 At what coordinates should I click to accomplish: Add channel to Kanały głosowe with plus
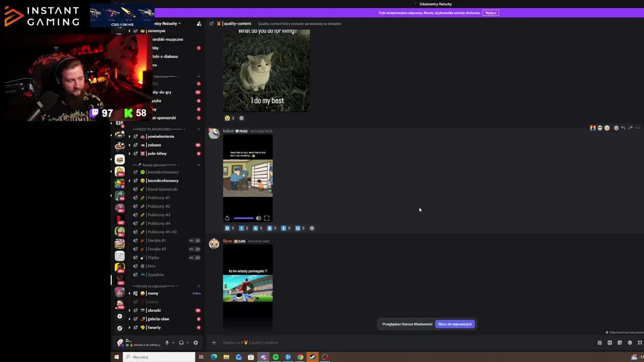(x=199, y=165)
